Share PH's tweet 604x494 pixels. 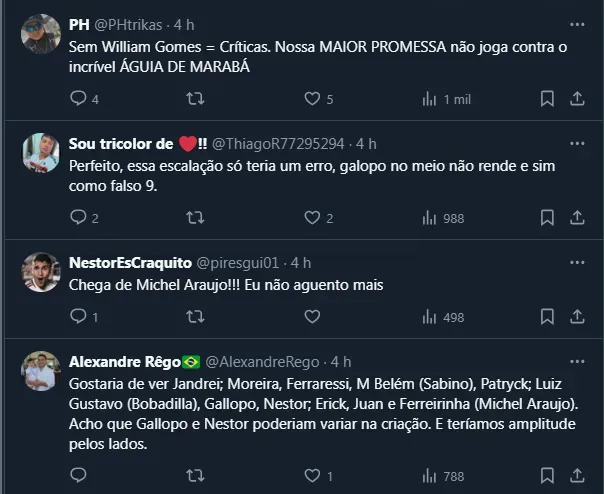[x=577, y=99]
